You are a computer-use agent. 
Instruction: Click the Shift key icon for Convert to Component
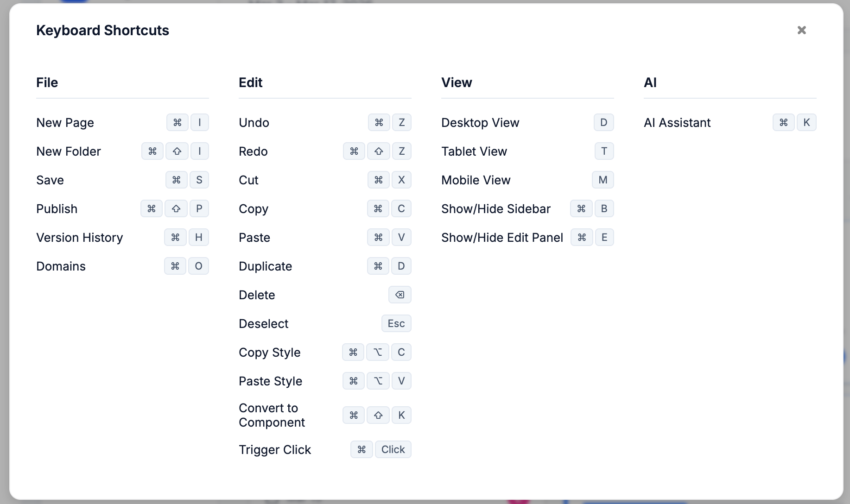pos(378,415)
